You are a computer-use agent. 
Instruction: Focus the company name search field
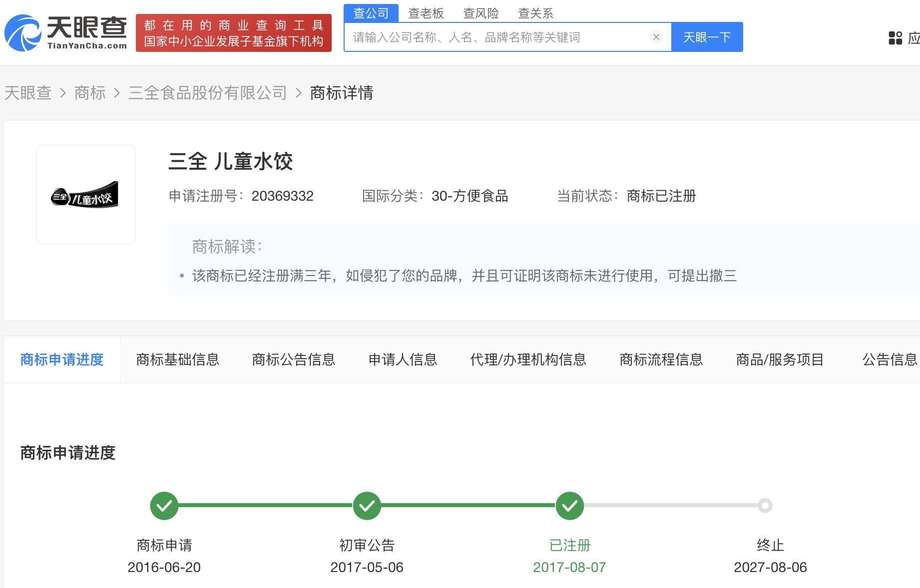pos(497,37)
